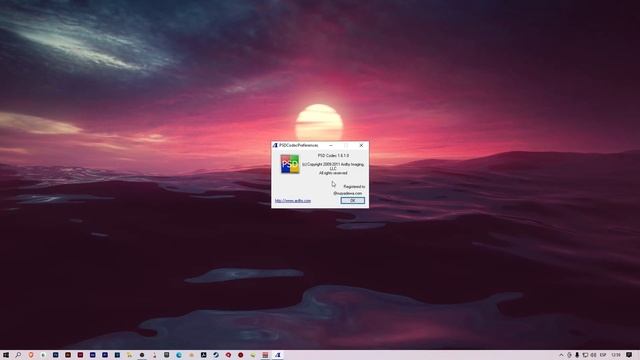The width and height of the screenshot is (640, 360).
Task: Open the ardfry.com website link
Action: point(293,201)
